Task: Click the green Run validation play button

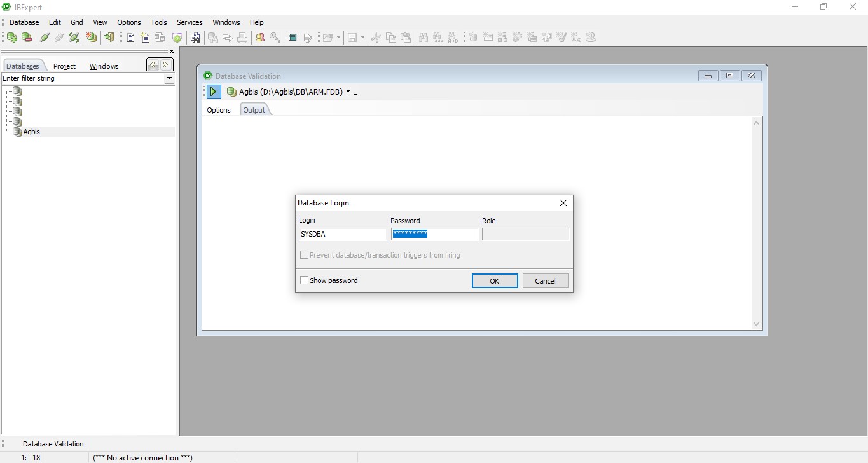Action: click(x=213, y=92)
